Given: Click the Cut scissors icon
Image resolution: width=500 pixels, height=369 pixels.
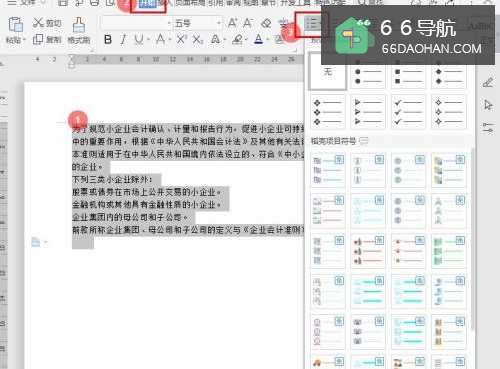Looking at the screenshot, I should [x=38, y=23].
